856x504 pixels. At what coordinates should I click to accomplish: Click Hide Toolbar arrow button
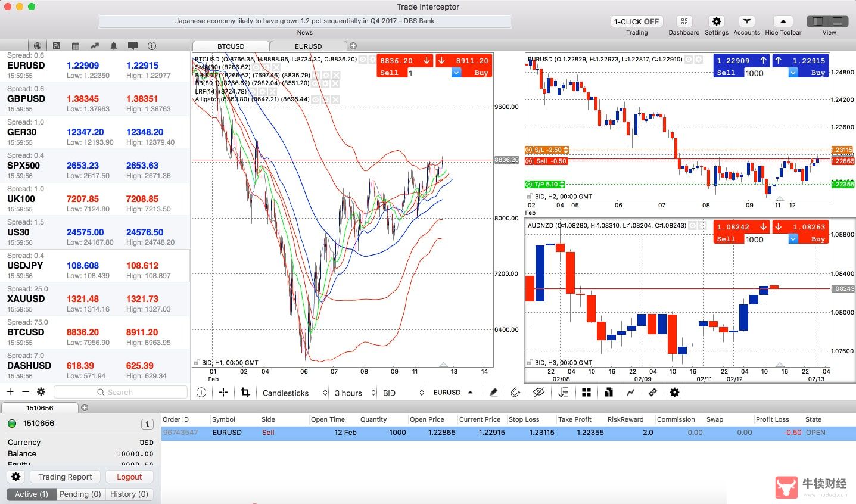click(x=783, y=21)
